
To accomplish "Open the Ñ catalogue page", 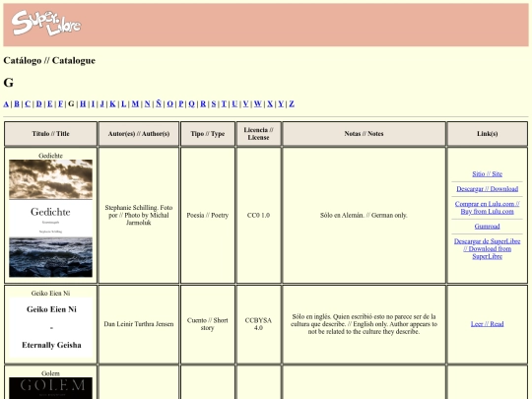I will tap(159, 103).
